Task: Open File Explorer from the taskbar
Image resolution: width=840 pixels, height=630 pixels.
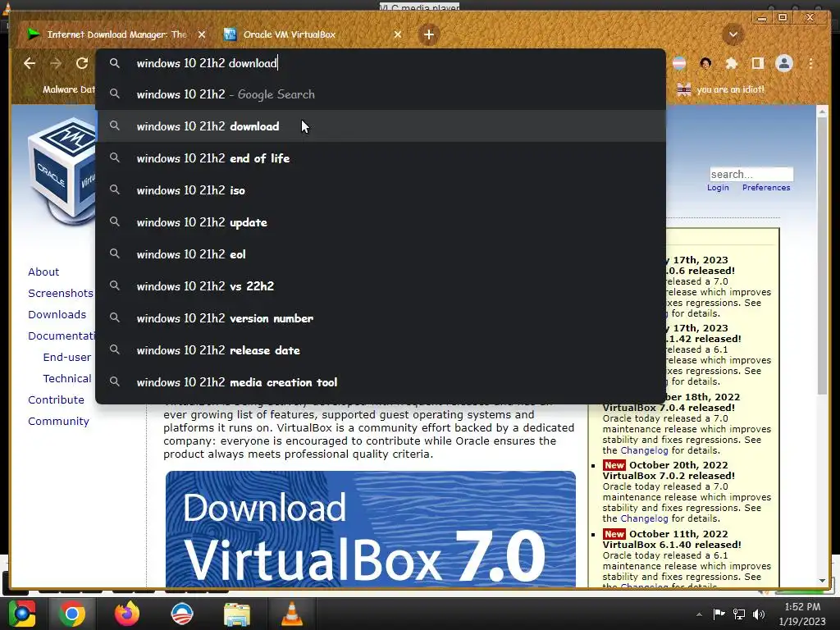Action: (237, 614)
